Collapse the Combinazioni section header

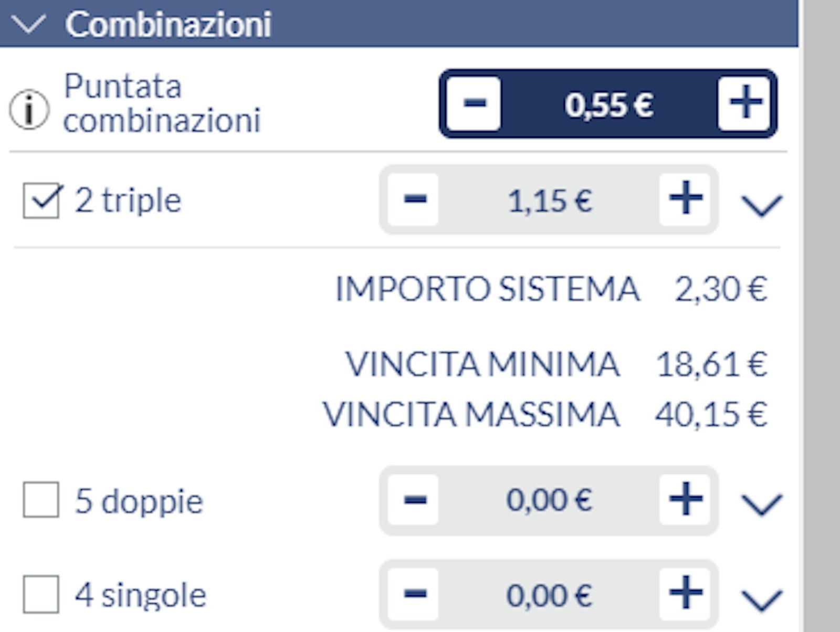28,24
